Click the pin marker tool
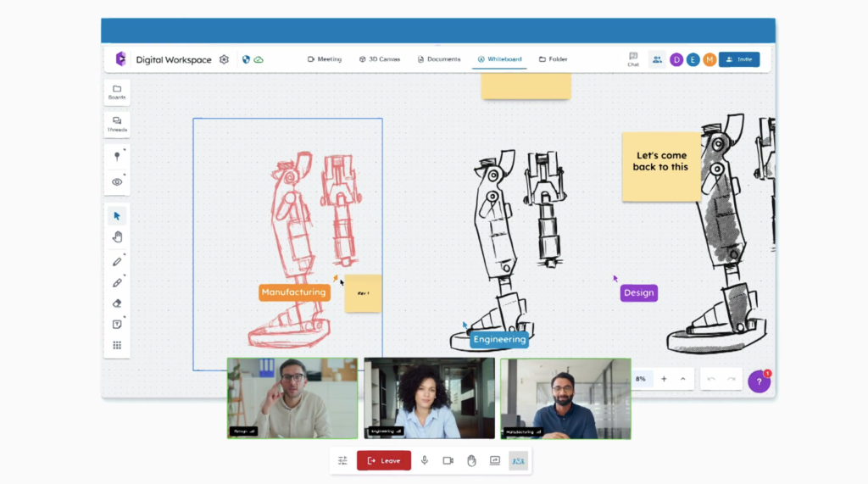 pos(117,157)
